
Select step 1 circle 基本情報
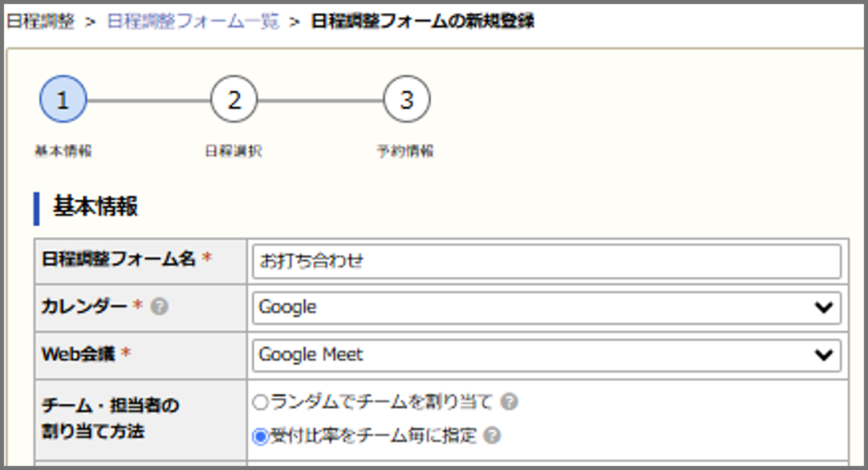pos(63,99)
